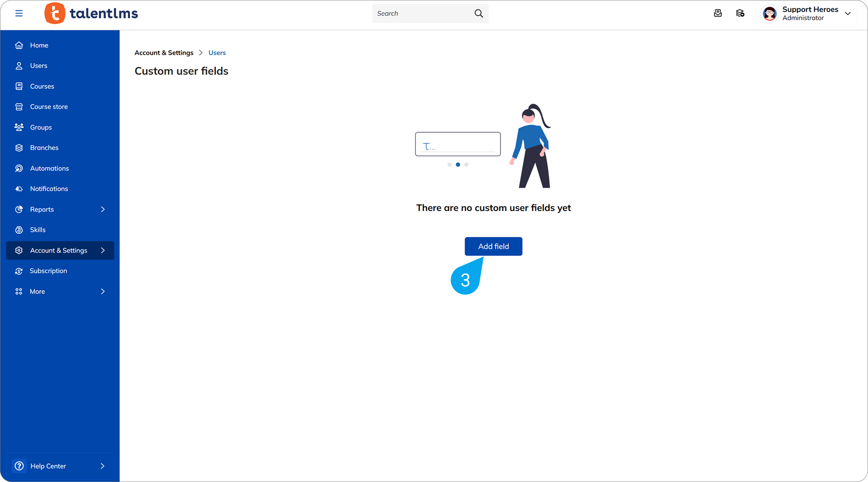Follow the Users breadcrumb link
This screenshot has width=868, height=482.
(217, 53)
